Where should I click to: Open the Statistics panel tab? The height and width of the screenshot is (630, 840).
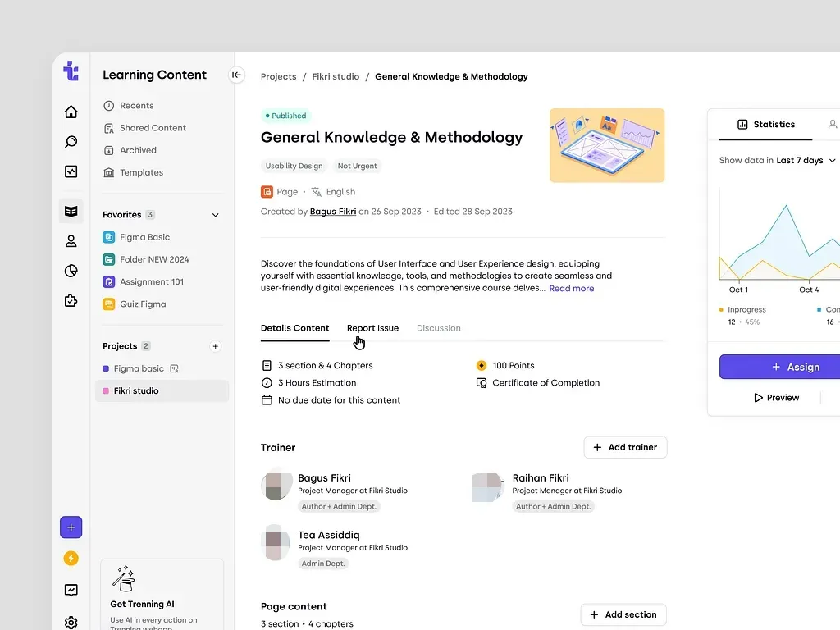(766, 125)
